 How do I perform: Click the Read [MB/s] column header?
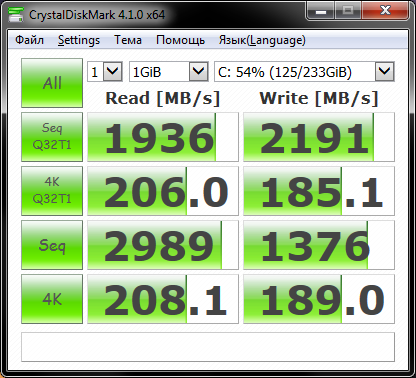[x=163, y=98]
